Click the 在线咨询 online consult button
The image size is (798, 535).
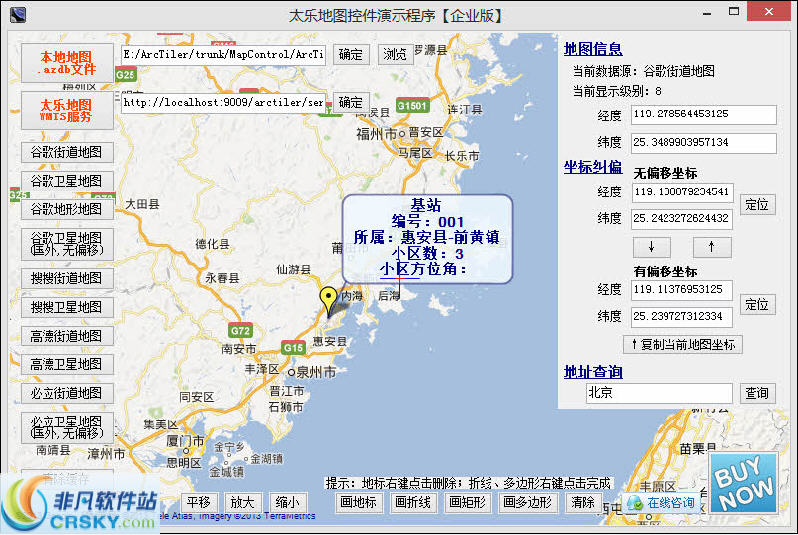661,503
